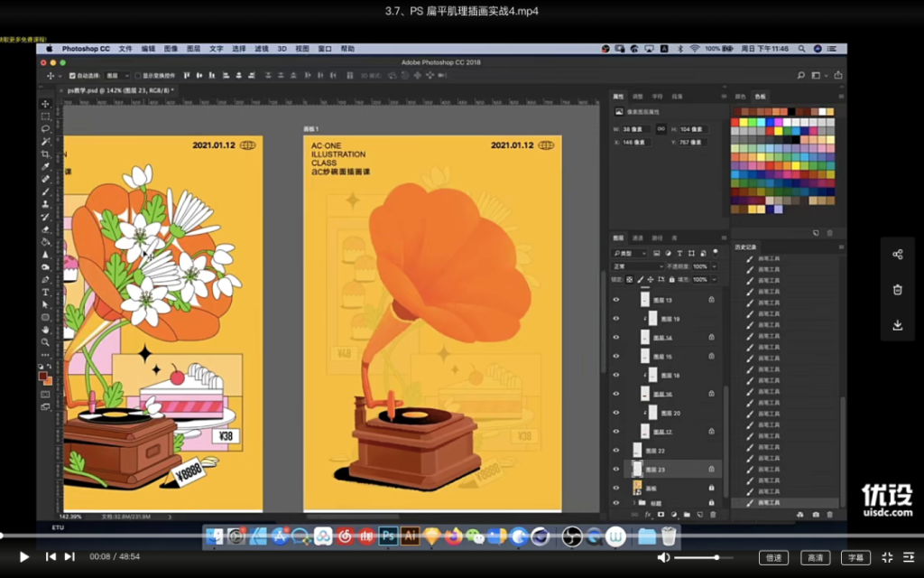
Task: Select the Hand tool
Action: coord(45,330)
